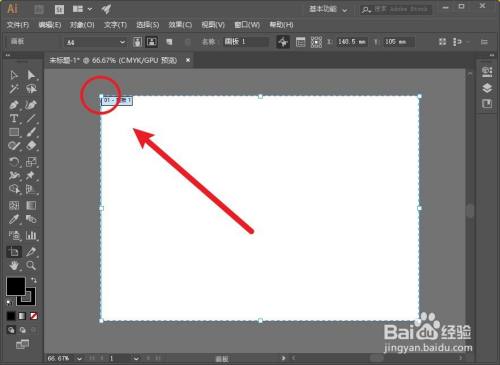
Task: Choose a reference point on the locator grid
Action: tap(316, 42)
